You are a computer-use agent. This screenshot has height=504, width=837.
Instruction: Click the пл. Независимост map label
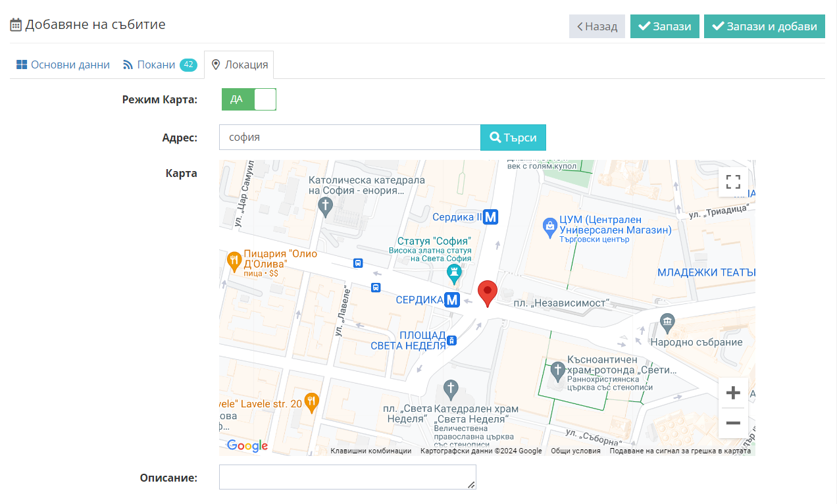pos(563,303)
